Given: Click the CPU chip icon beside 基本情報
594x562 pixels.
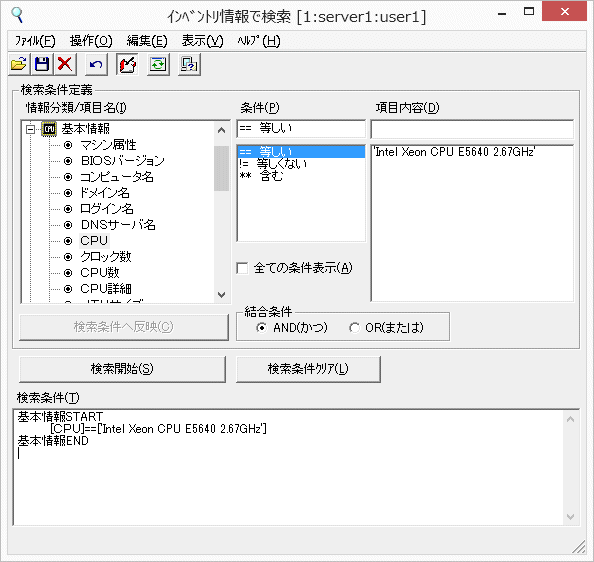Looking at the screenshot, I should tap(49, 129).
